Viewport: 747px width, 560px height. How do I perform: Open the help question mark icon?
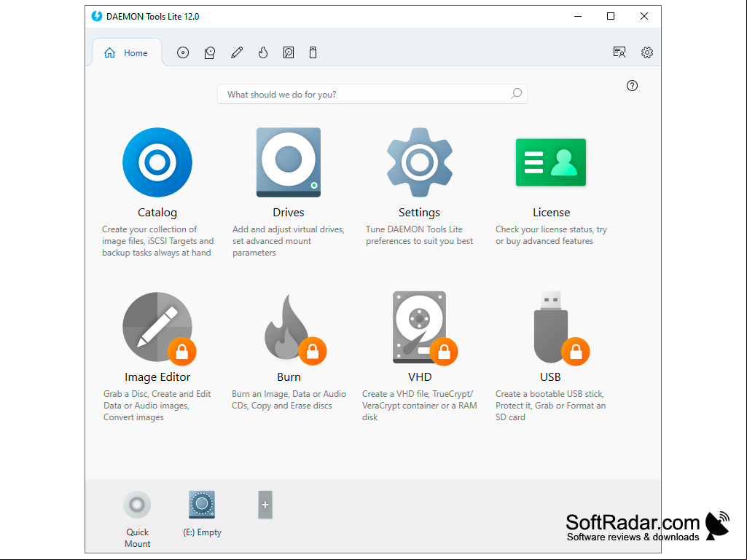coord(632,86)
